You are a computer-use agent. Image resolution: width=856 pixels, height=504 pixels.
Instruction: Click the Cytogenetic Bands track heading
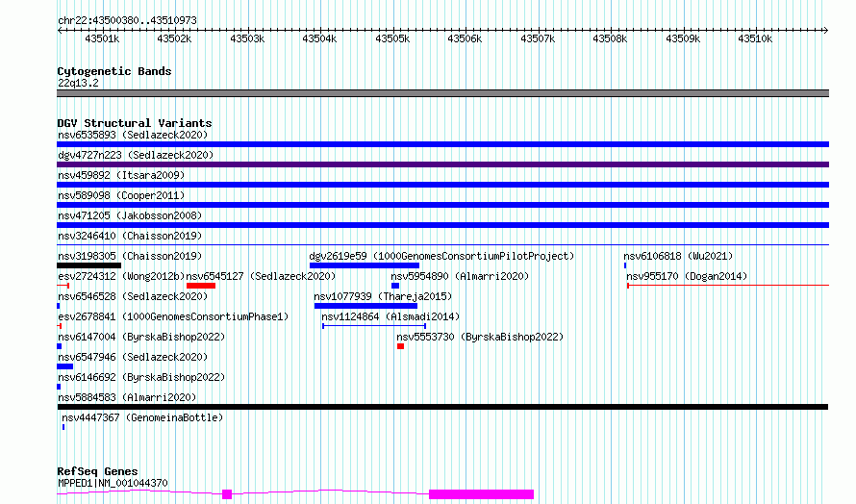click(x=114, y=71)
